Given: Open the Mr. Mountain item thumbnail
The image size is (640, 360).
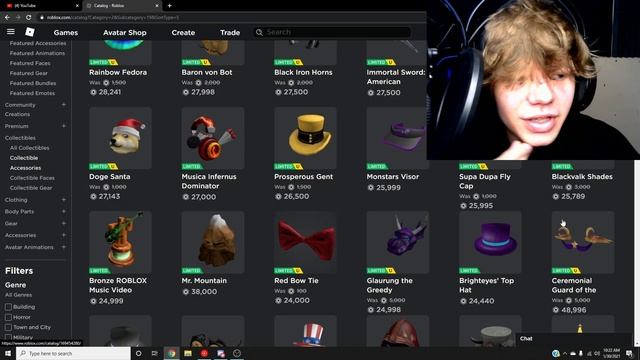Looking at the screenshot, I should pyautogui.click(x=213, y=242).
